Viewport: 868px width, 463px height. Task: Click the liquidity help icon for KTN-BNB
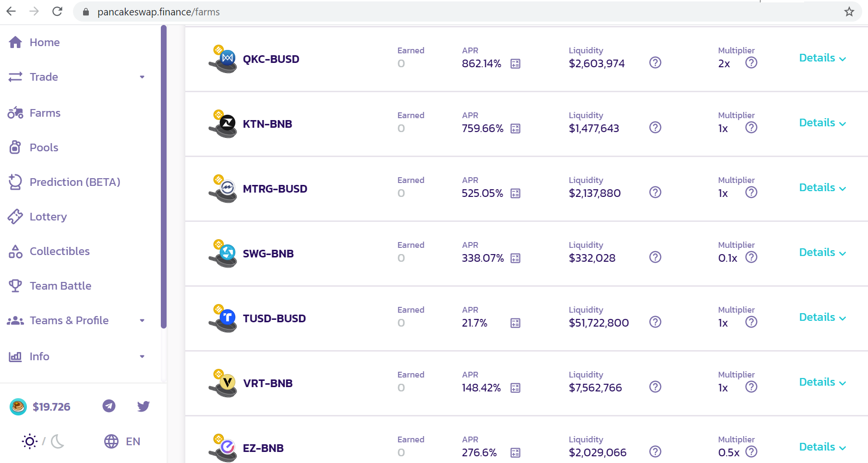[x=655, y=127]
